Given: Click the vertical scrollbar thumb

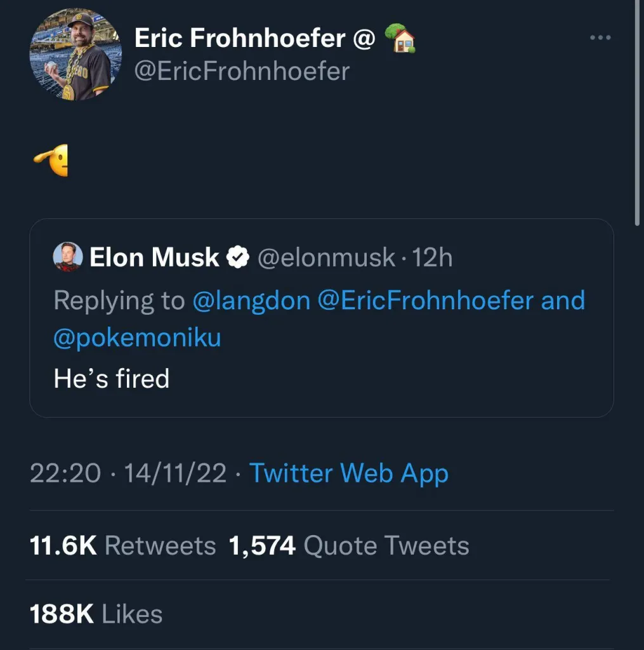Looking at the screenshot, I should pos(638,113).
